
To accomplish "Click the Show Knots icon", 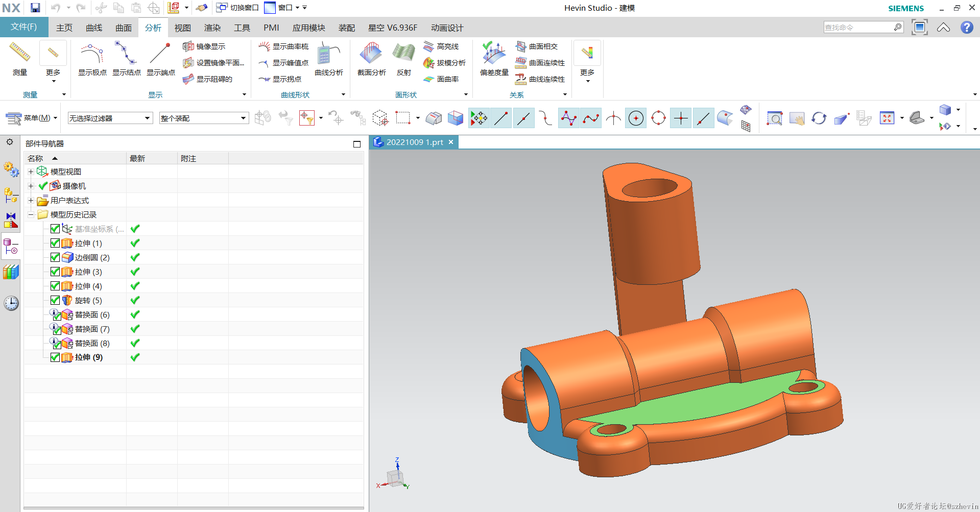I will pos(126,59).
